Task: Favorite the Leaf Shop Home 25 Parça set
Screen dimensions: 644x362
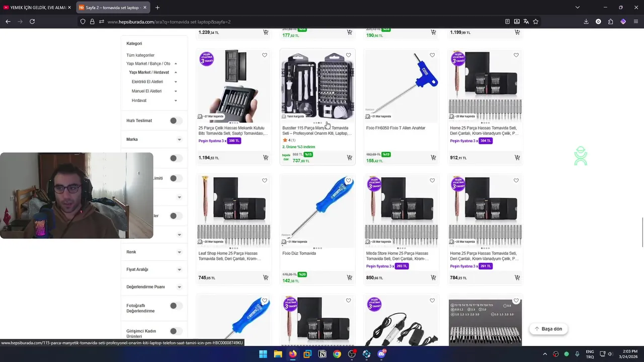Action: click(x=265, y=180)
